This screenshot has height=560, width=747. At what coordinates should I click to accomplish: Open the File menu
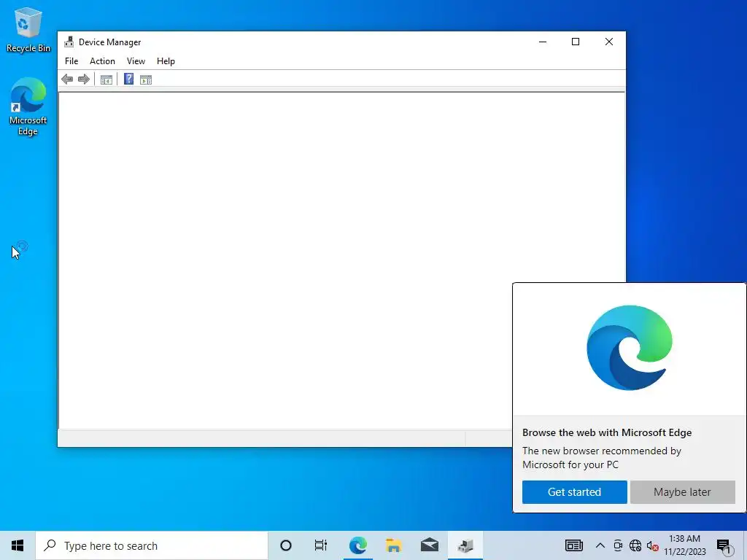(x=71, y=61)
